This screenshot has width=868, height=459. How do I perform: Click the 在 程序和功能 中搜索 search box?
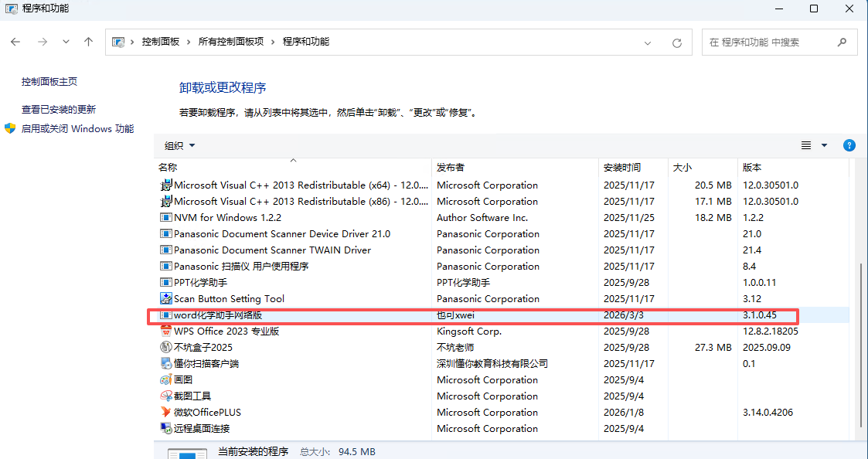769,42
